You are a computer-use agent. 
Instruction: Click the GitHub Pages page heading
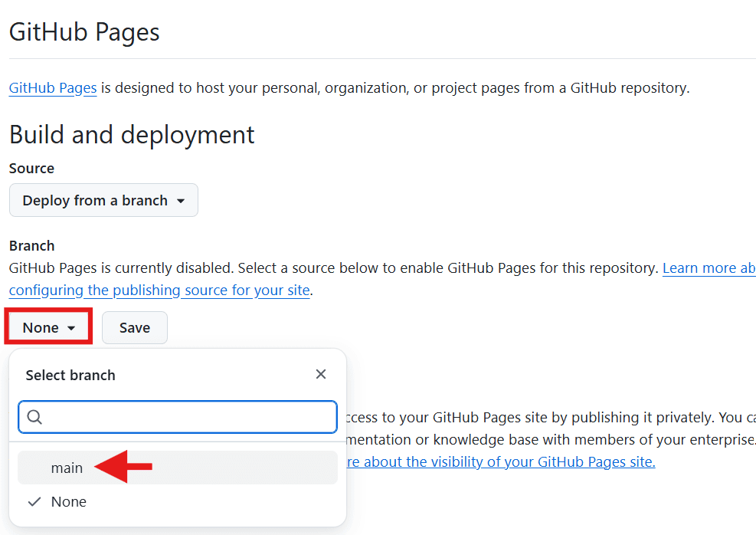84,32
